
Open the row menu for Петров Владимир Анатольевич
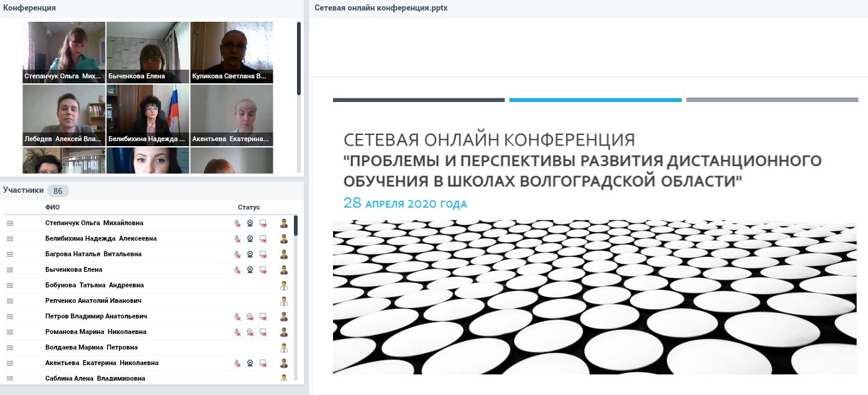click(x=10, y=317)
